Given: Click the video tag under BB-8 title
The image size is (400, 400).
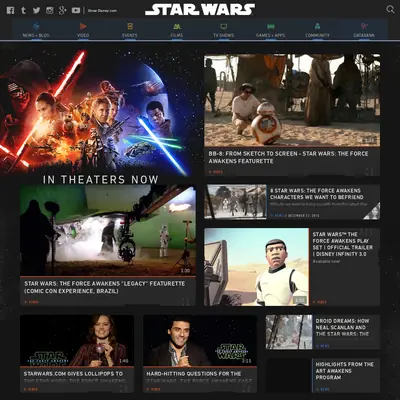Looking at the screenshot, I should click(216, 172).
